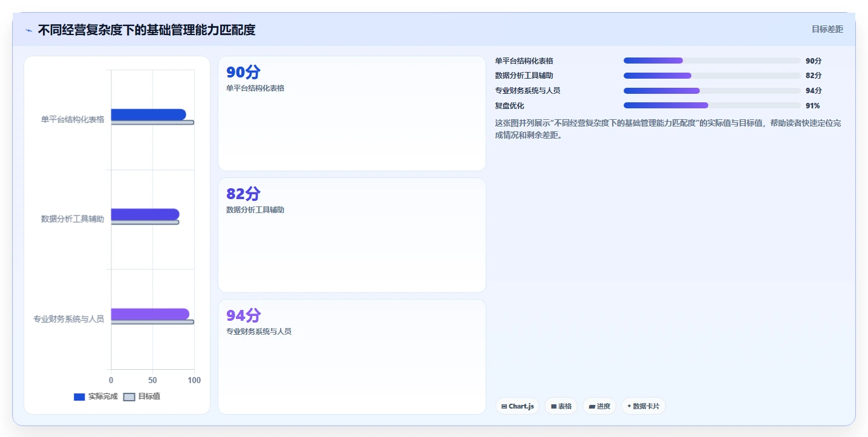
Task: Click the 94分 card value
Action: 243,315
